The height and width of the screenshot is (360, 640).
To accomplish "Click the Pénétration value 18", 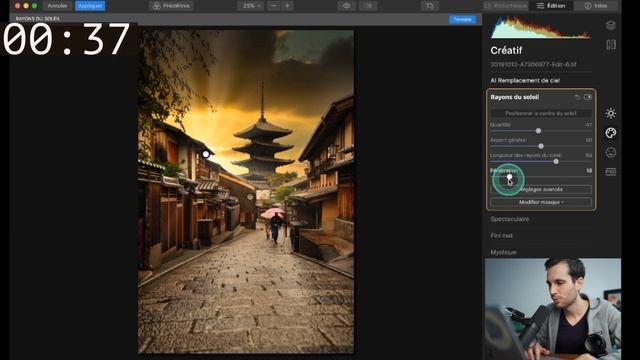I will coord(589,171).
